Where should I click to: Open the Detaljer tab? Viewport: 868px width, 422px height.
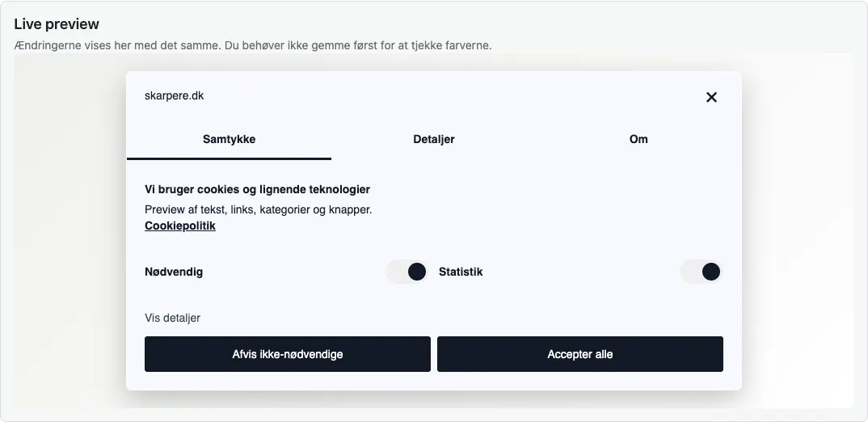pyautogui.click(x=434, y=140)
